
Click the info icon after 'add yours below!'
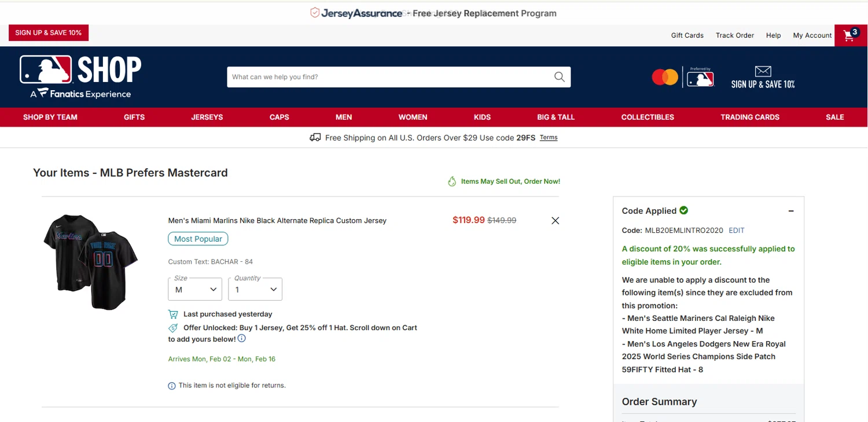pos(242,339)
